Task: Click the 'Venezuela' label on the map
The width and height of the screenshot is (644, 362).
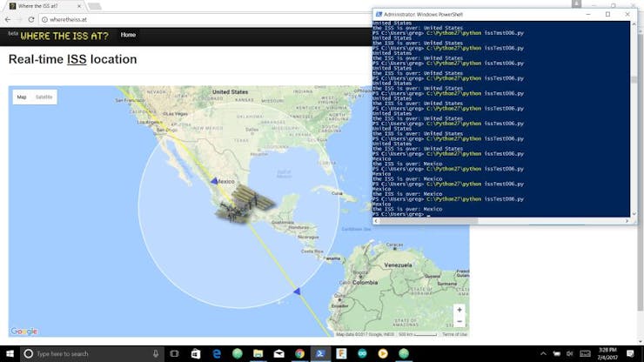Action: pos(398,265)
